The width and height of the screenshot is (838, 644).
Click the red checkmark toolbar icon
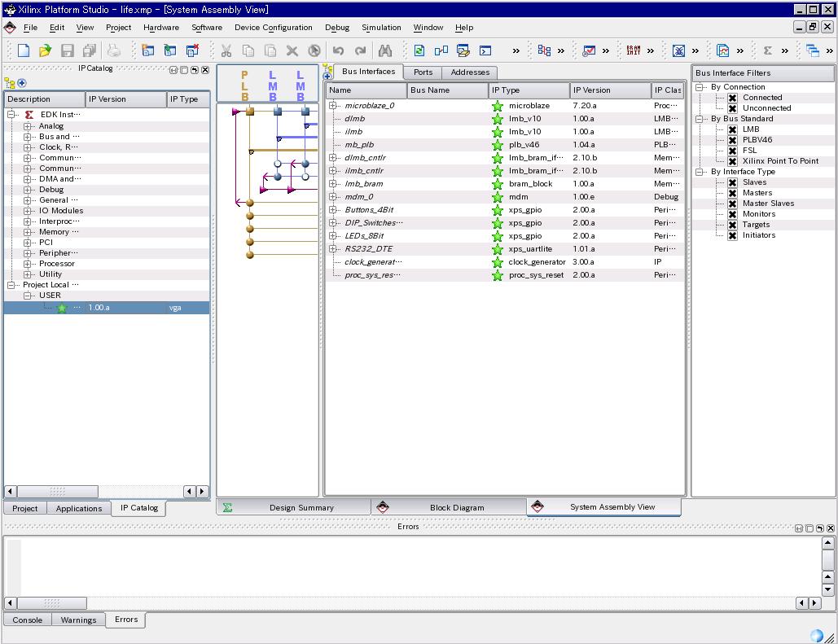589,50
